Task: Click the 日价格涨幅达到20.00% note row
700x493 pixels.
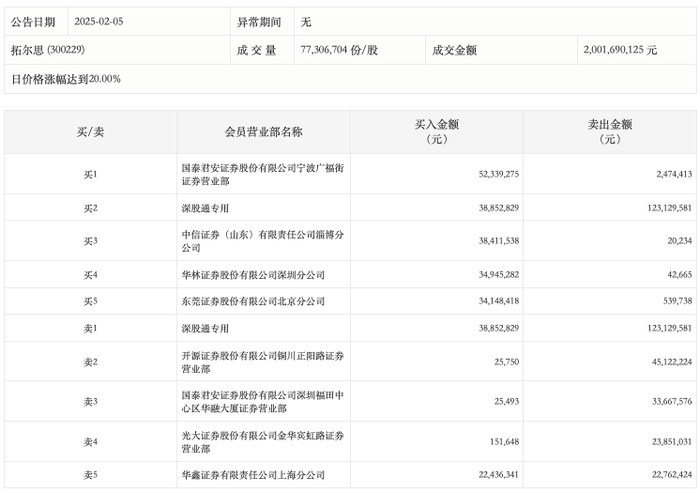Action: point(66,78)
